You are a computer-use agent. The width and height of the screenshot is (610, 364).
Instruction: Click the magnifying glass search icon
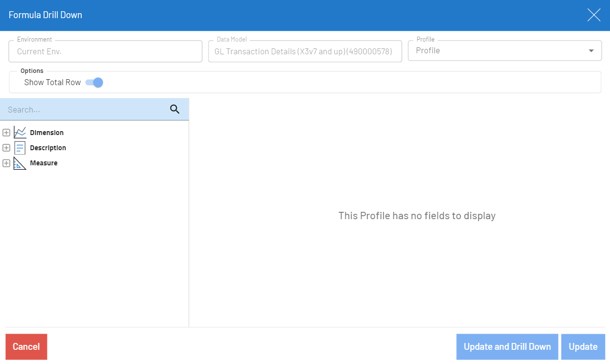[175, 109]
